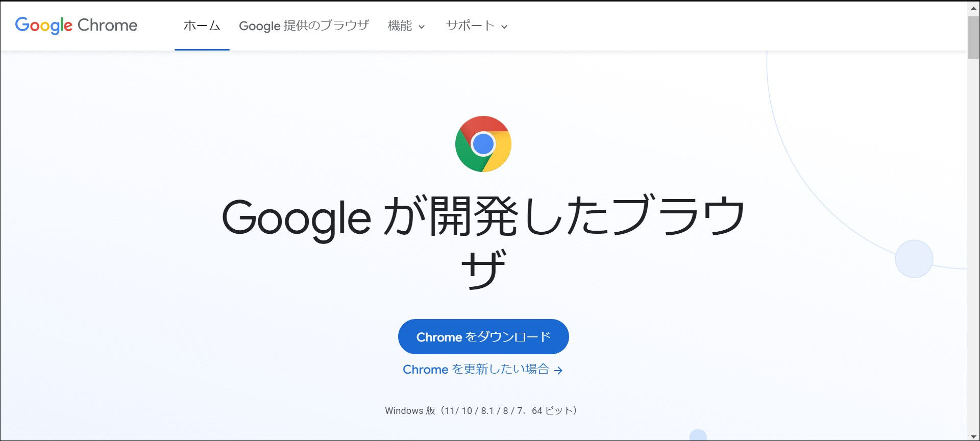Screen dimensions: 980x441
Task: Select the ホーム tab
Action: [202, 26]
